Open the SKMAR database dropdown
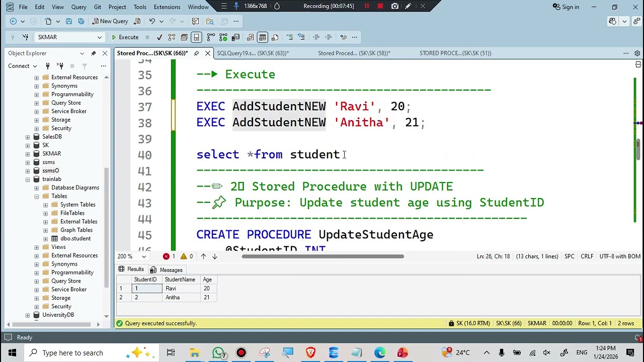The height and width of the screenshot is (362, 644). [99, 37]
